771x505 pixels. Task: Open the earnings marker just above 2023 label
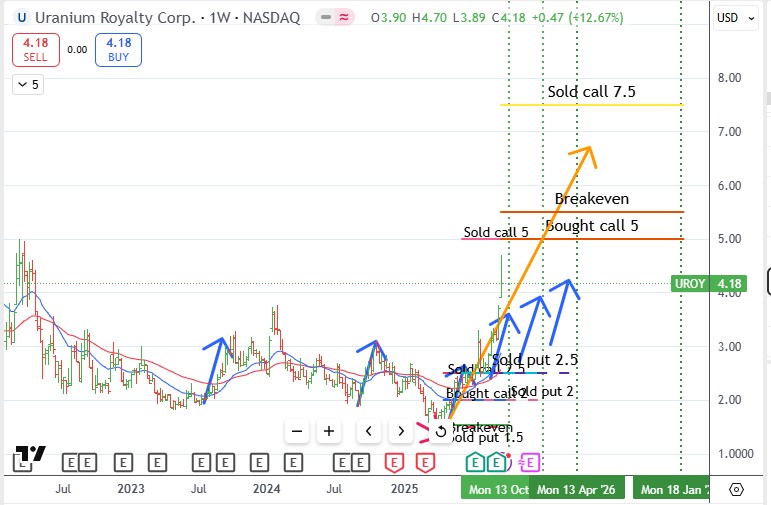pyautogui.click(x=123, y=463)
